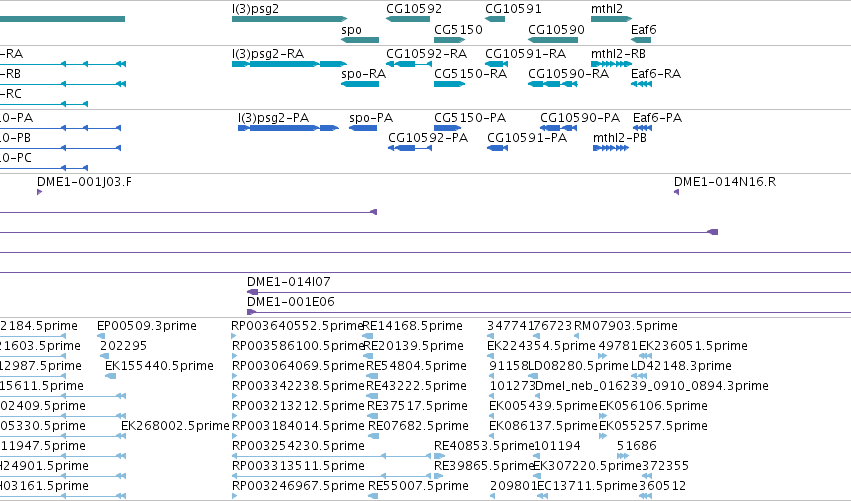Select the 202295 EST label

(x=123, y=346)
